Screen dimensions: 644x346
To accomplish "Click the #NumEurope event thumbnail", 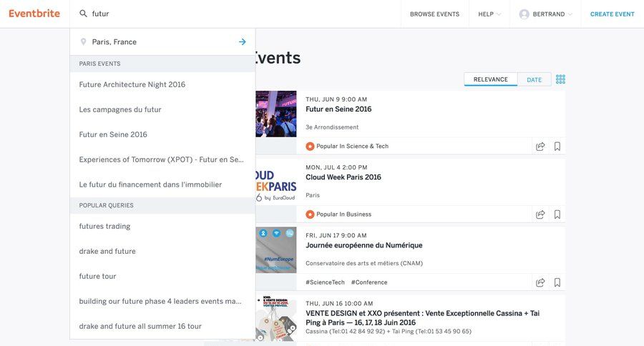I will [x=276, y=250].
